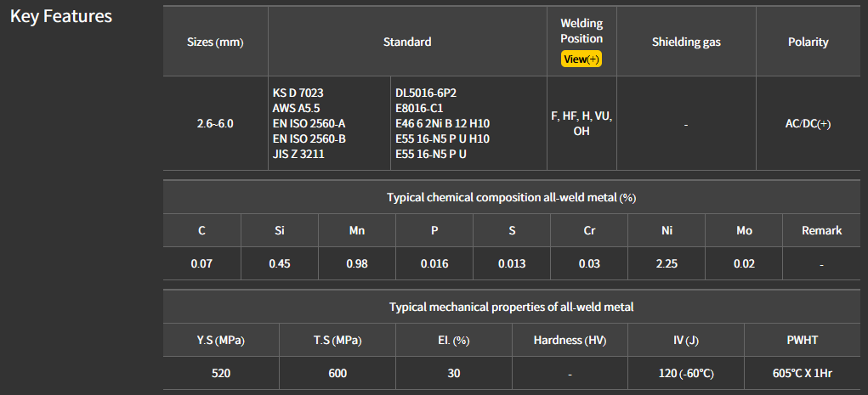
Task: Select the AWS A5.5 standard name
Action: 297,108
